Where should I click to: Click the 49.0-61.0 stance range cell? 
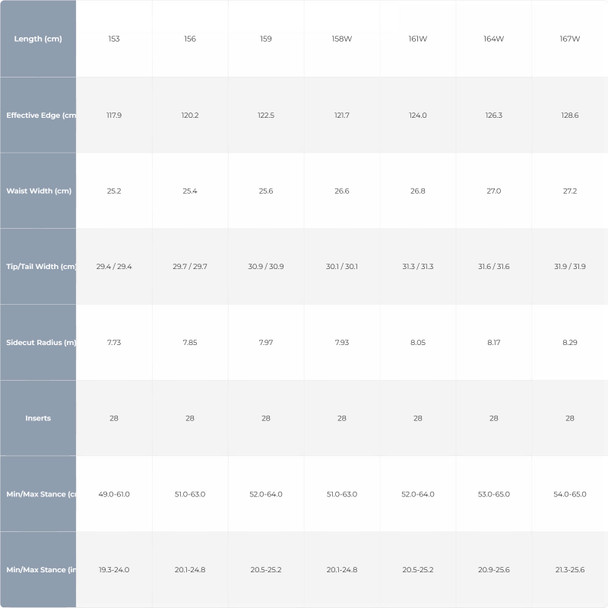pos(114,494)
